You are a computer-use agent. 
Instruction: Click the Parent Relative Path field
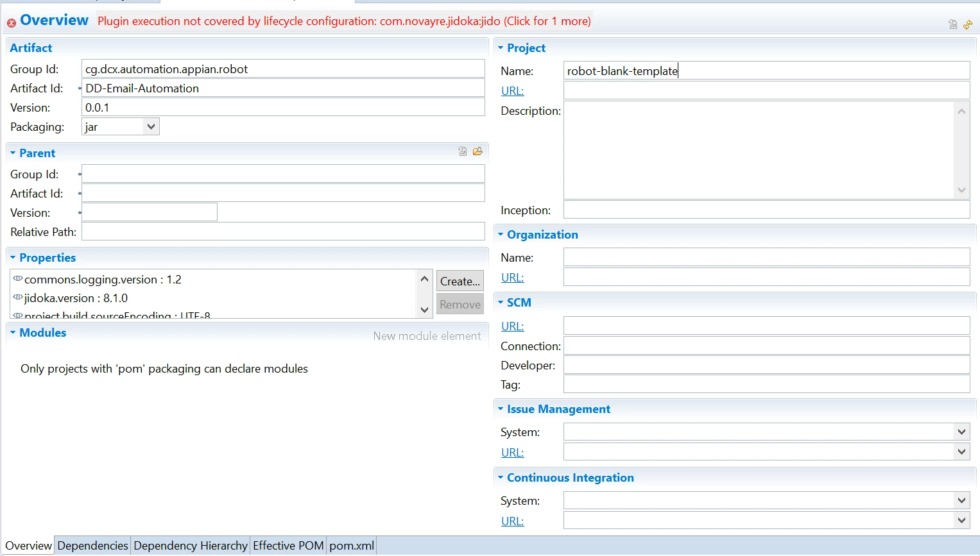pyautogui.click(x=283, y=232)
